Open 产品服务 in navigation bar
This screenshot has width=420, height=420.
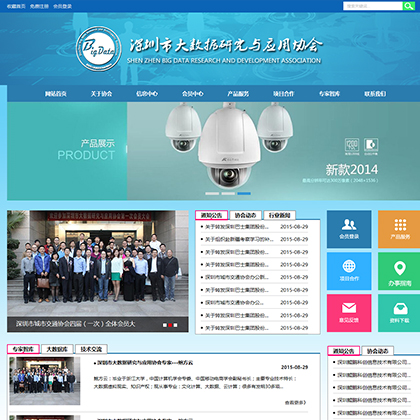[238, 94]
